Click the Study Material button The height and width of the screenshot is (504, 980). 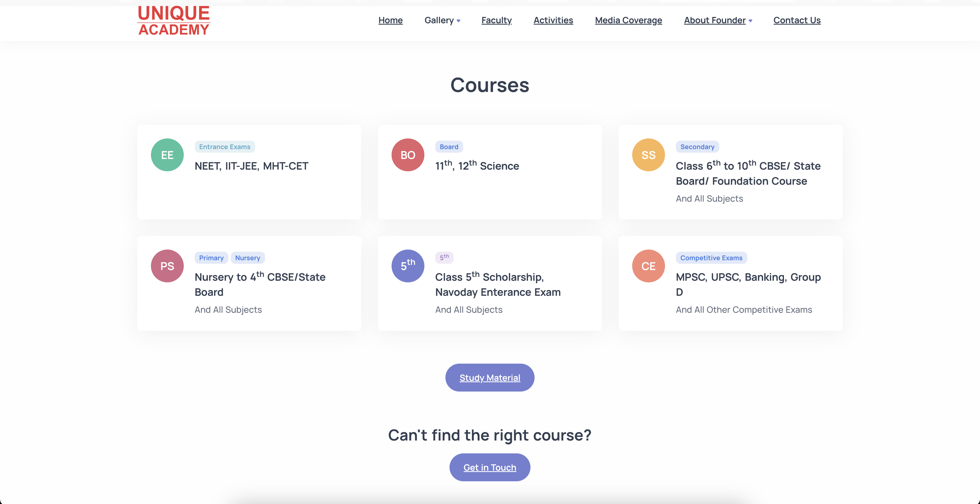490,378
